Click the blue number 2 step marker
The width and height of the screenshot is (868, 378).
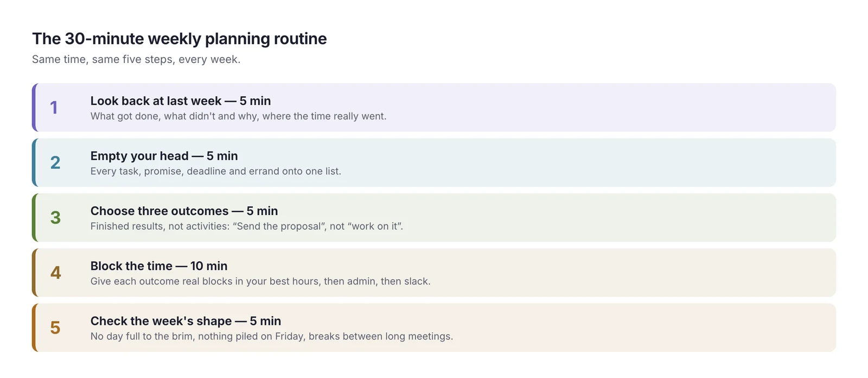click(x=55, y=162)
